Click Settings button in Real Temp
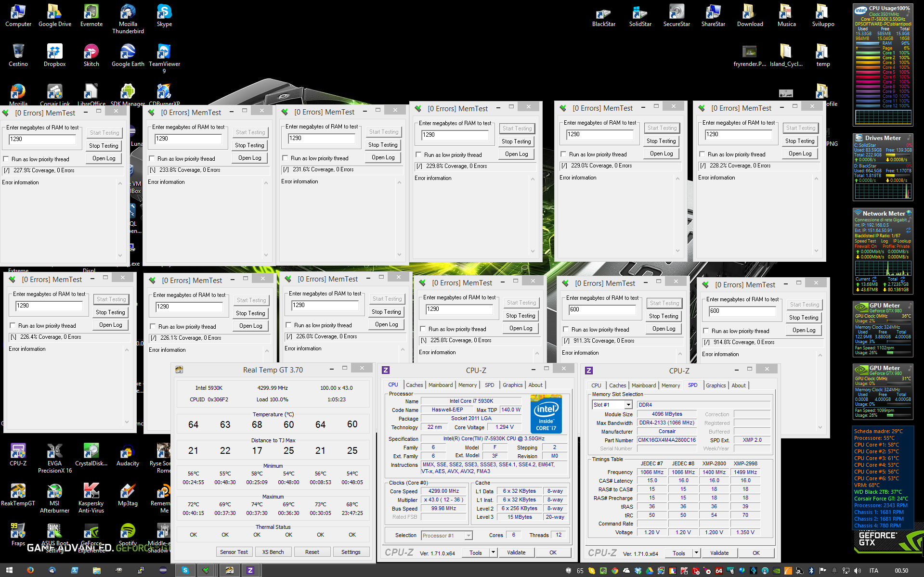The height and width of the screenshot is (577, 924). [351, 552]
